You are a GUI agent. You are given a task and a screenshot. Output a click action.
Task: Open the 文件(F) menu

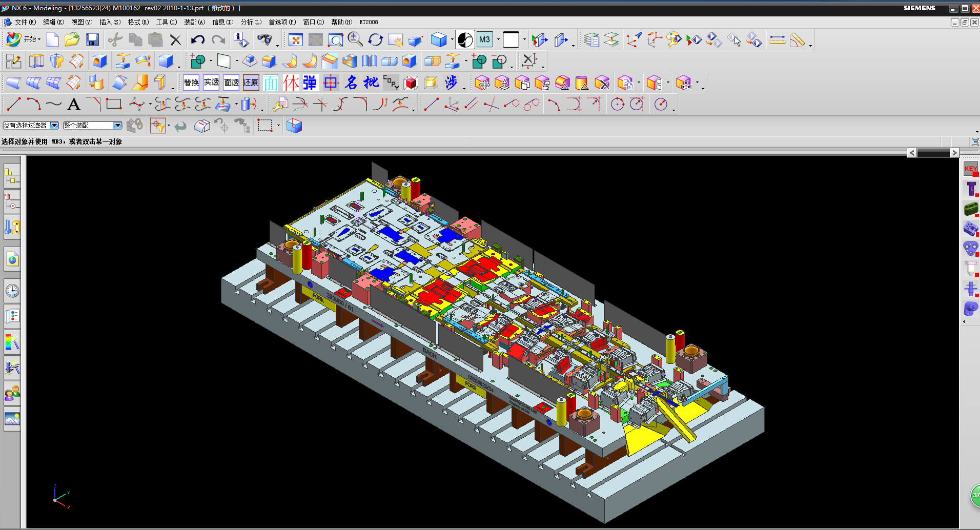(x=25, y=22)
